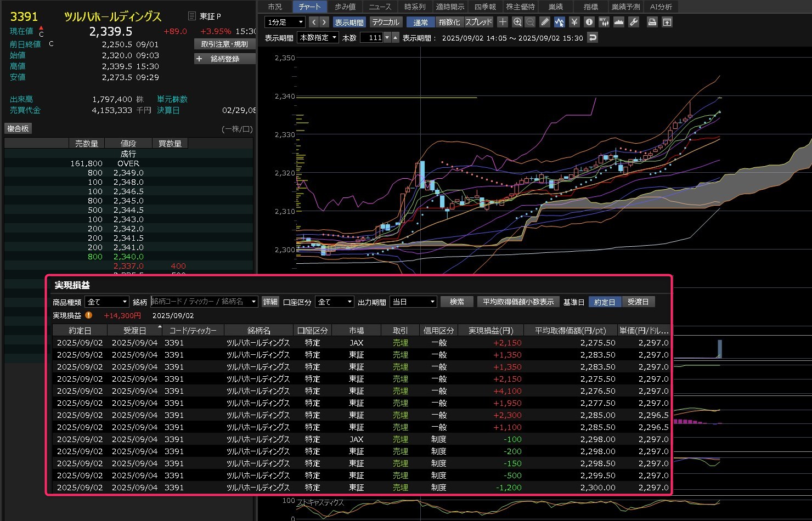Zoom out of the chart
The width and height of the screenshot is (812, 521).
pyautogui.click(x=530, y=22)
